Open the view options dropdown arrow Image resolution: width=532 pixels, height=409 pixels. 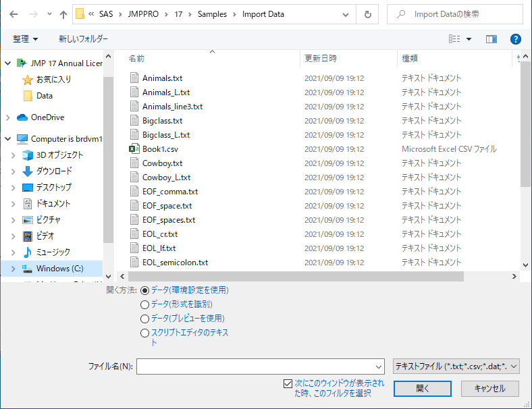click(469, 39)
